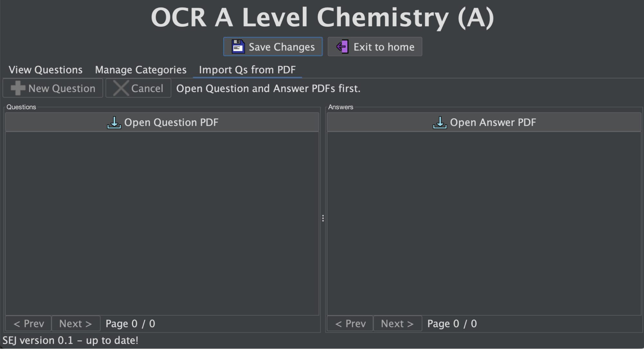The width and height of the screenshot is (644, 349).
Task: Switch to the View Questions tab
Action: coord(45,70)
